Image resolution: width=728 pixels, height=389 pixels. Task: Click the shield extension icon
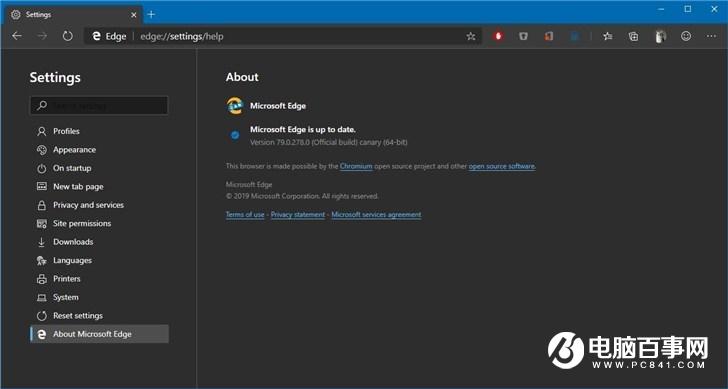pyautogui.click(x=523, y=36)
